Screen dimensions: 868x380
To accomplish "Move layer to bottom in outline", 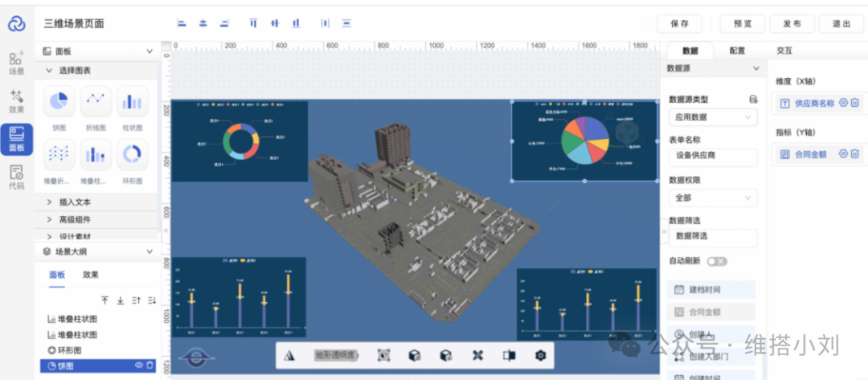I will tap(121, 300).
